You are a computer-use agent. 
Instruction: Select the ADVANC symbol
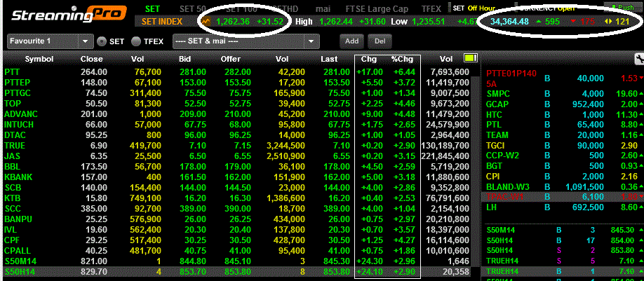[21, 114]
